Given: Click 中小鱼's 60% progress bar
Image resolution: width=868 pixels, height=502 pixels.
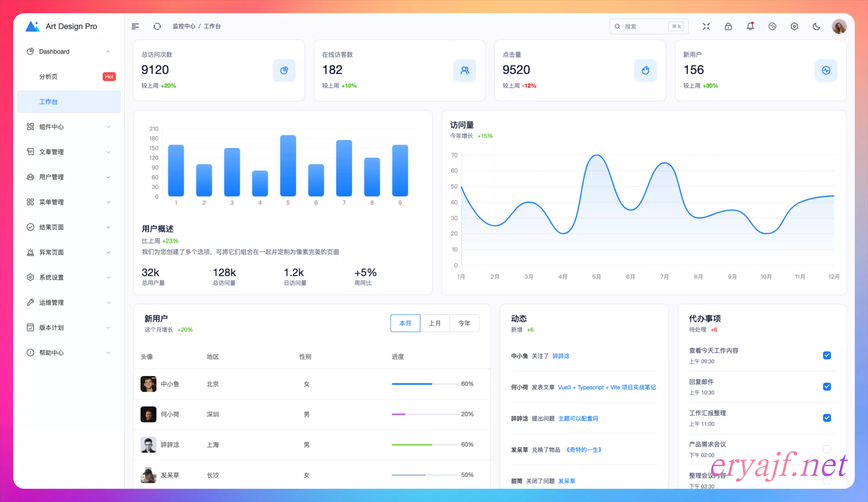Looking at the screenshot, I should coord(425,384).
